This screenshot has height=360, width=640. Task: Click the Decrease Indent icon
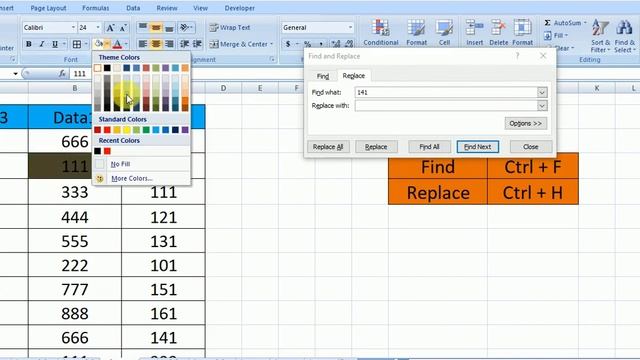[184, 44]
